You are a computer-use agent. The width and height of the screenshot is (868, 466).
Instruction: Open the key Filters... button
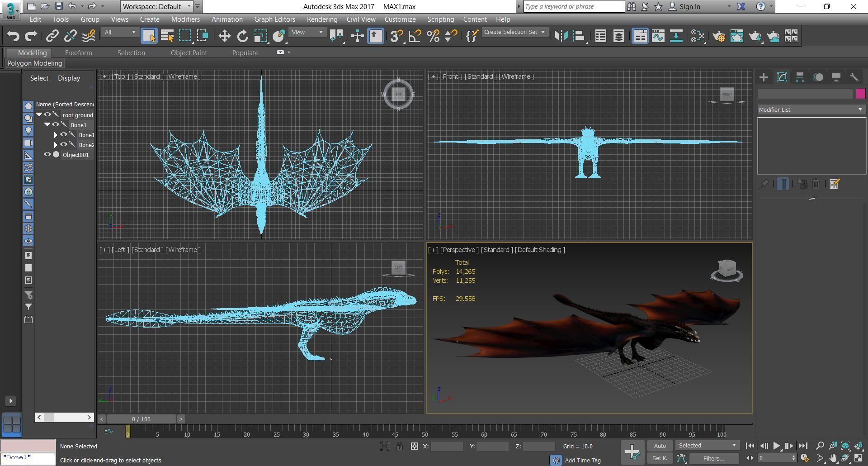714,458
